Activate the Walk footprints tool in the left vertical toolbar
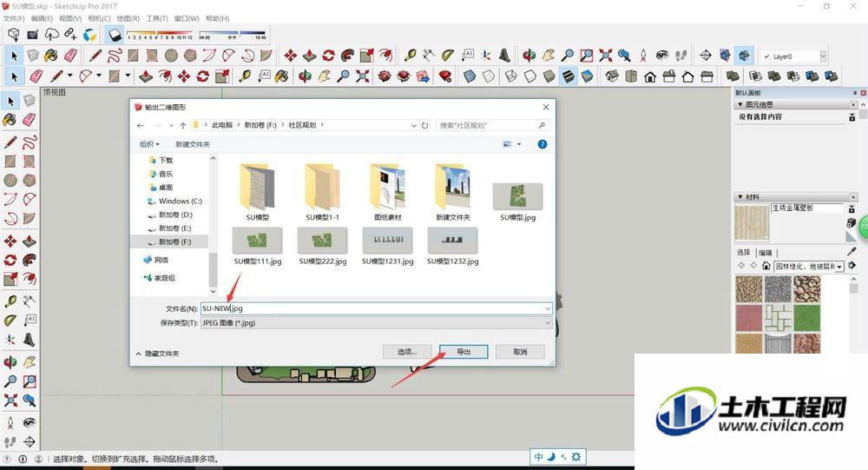The height and width of the screenshot is (470, 868). 10,441
